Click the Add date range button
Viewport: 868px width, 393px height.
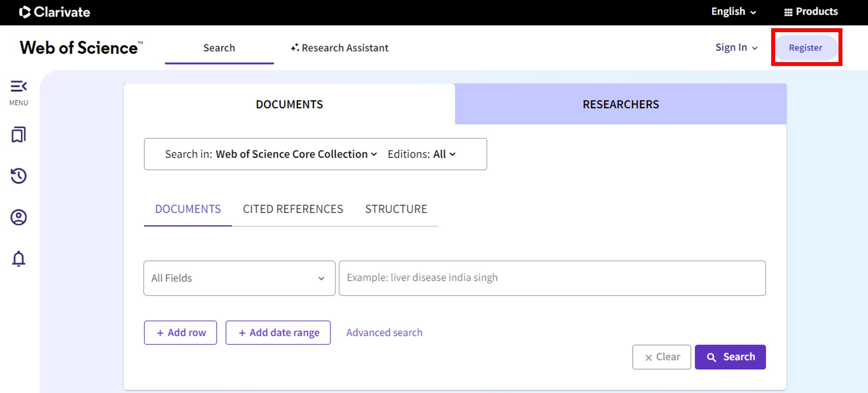pos(278,333)
